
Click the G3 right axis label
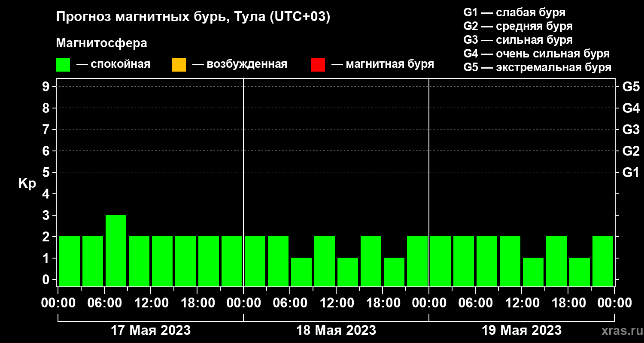pyautogui.click(x=631, y=129)
